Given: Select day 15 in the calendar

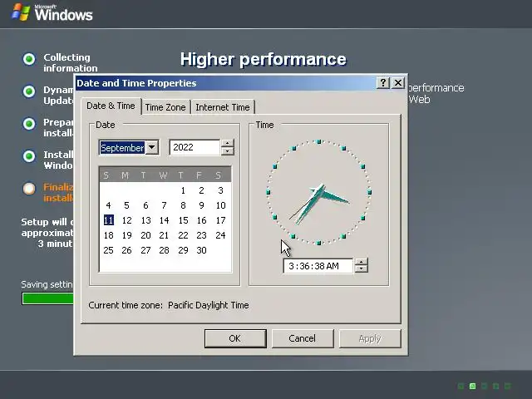Looking at the screenshot, I should (183, 220).
